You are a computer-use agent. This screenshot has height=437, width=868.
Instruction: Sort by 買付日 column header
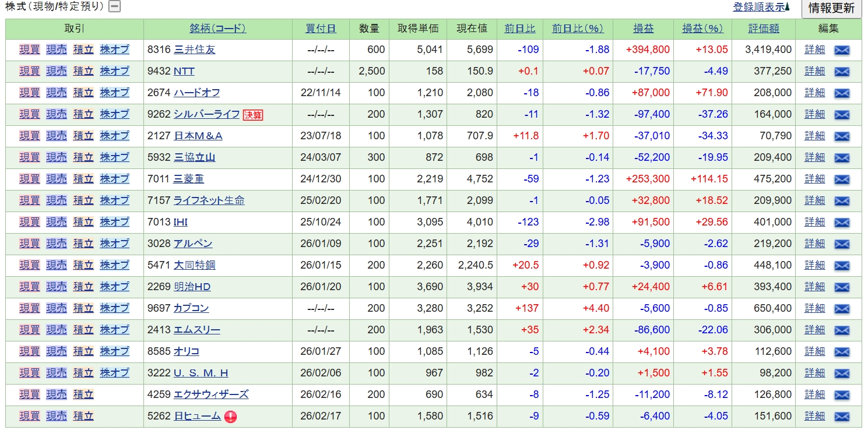pos(321,29)
